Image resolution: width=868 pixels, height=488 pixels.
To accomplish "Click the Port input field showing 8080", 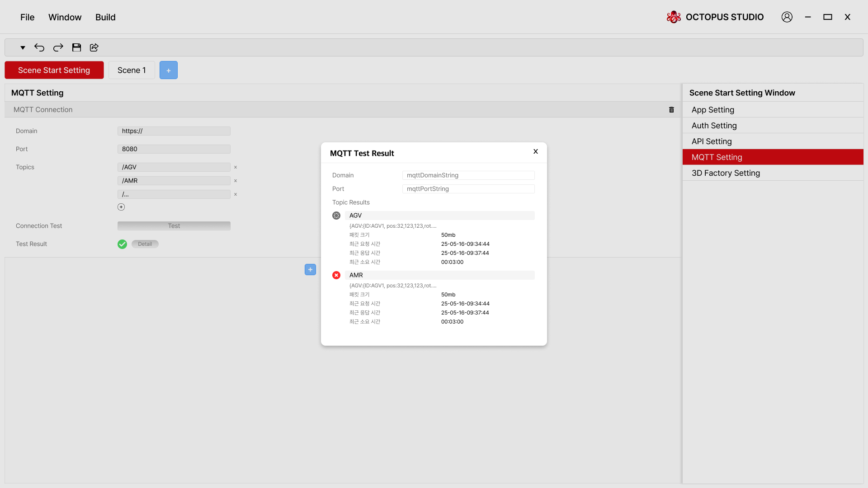I will click(x=174, y=149).
